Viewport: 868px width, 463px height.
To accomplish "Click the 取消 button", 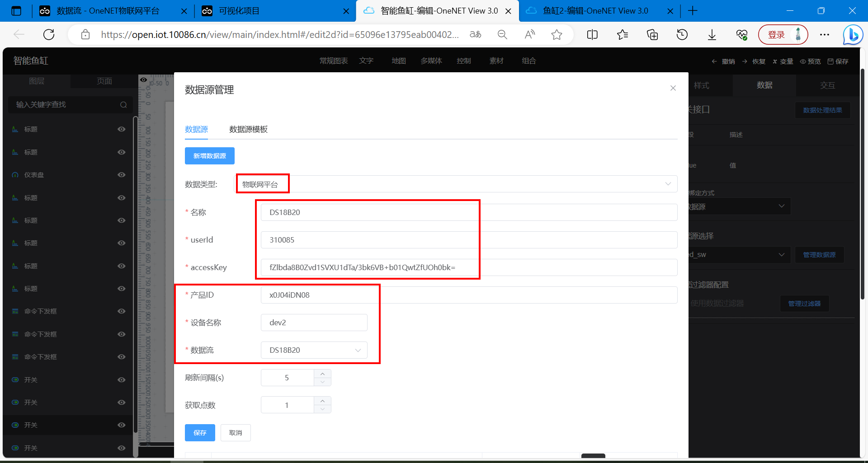I will [x=236, y=433].
